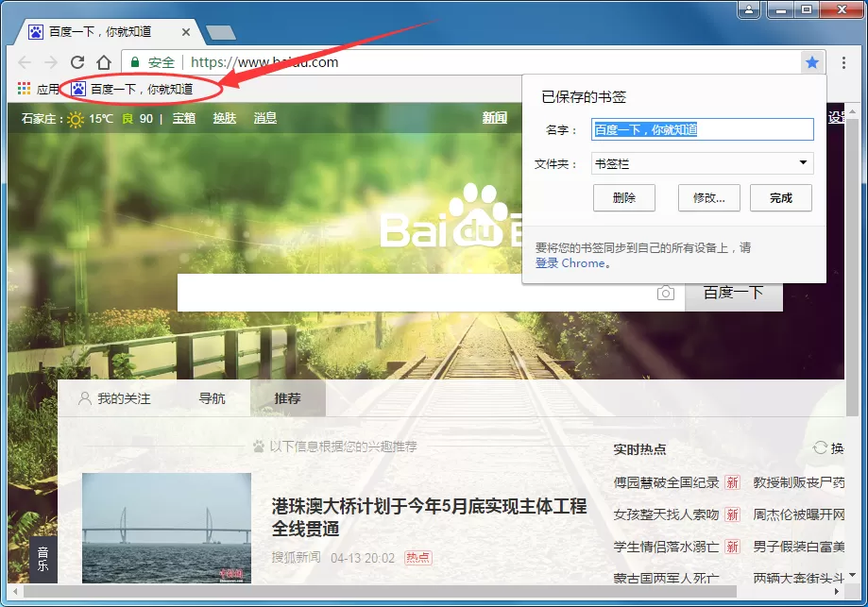Screen dimensions: 868x607
Task: Click in the bookmark name field
Action: [x=703, y=129]
